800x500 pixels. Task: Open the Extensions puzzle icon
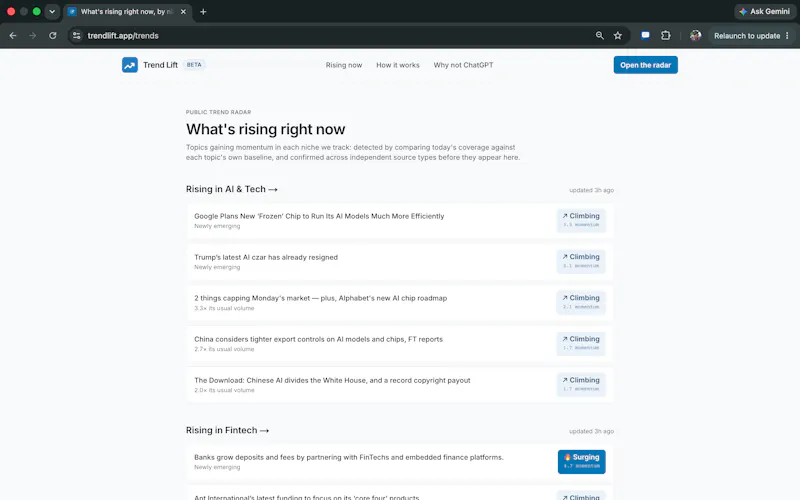[666, 36]
